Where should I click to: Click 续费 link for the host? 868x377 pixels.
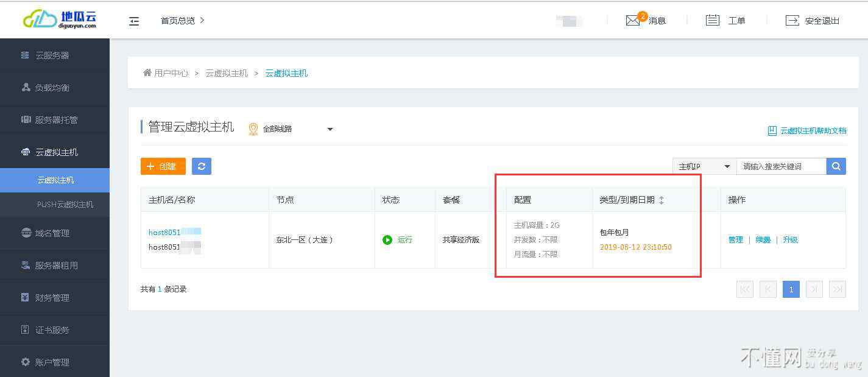pos(763,240)
